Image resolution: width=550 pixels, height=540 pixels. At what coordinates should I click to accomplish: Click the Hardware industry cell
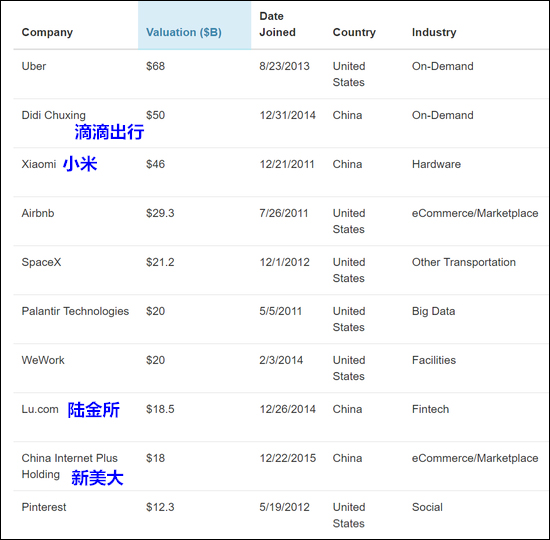[x=436, y=164]
